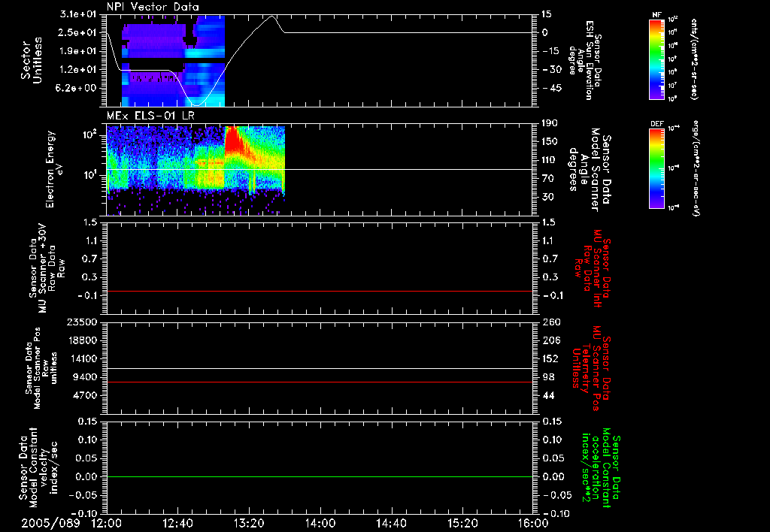Image resolution: width=770 pixels, height=532 pixels.
Task: Click the 206 telemetry tick value
Action: coord(551,340)
